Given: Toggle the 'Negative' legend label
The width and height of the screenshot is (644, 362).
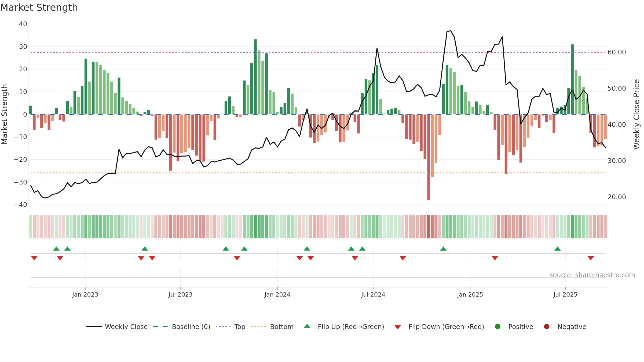Looking at the screenshot, I should click(572, 327).
